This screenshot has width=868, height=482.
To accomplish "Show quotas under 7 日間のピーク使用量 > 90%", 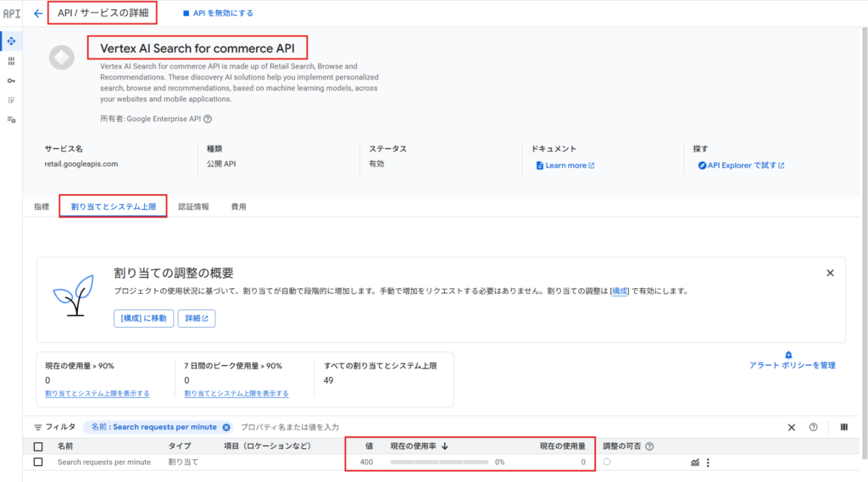I will 236,393.
